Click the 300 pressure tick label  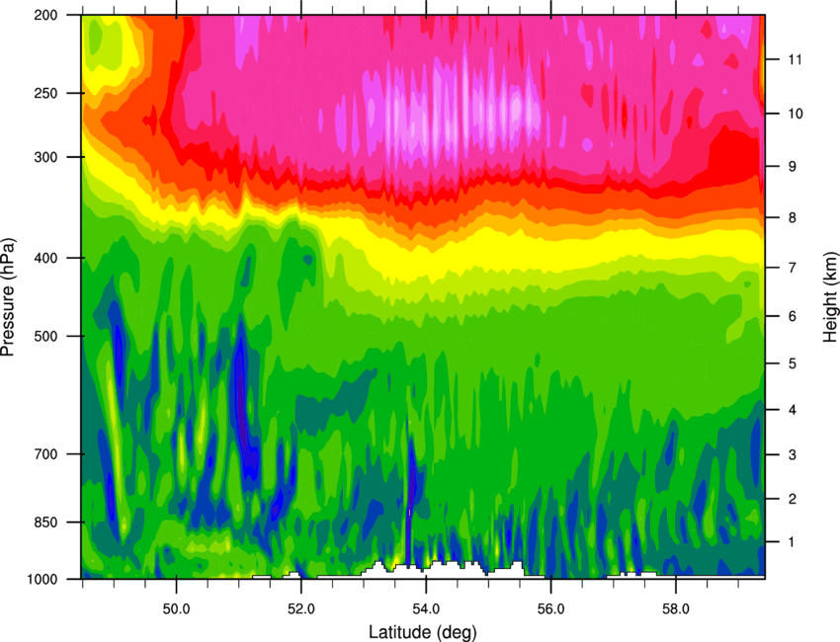(45, 157)
